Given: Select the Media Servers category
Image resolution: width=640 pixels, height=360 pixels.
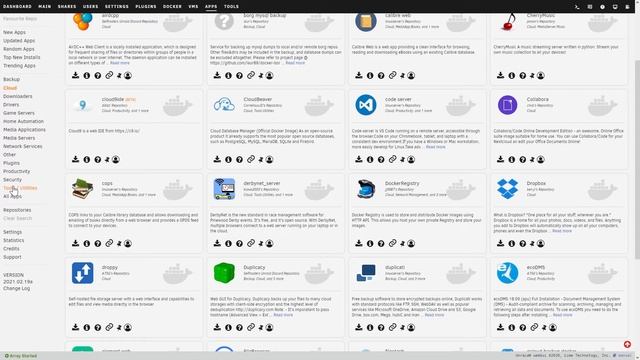Looking at the screenshot, I should (19, 138).
